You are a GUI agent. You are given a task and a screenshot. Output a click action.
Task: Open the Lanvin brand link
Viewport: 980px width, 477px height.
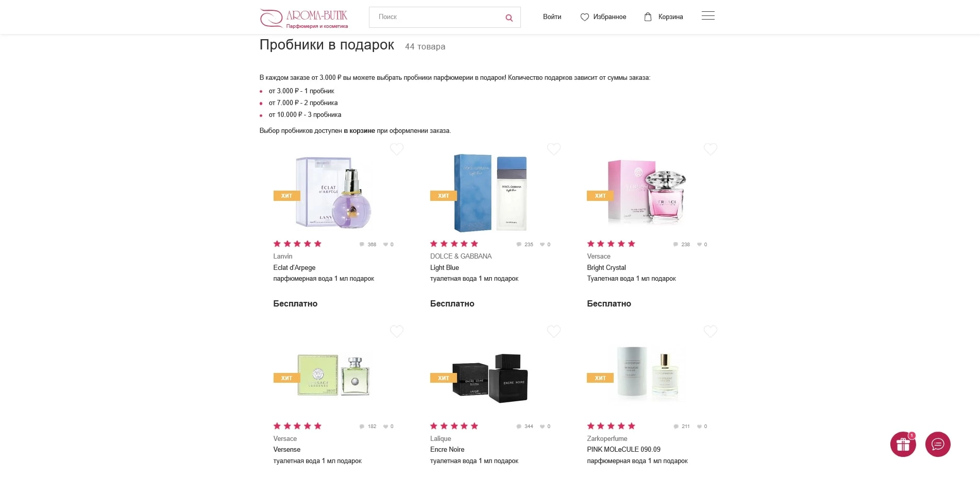coord(282,256)
